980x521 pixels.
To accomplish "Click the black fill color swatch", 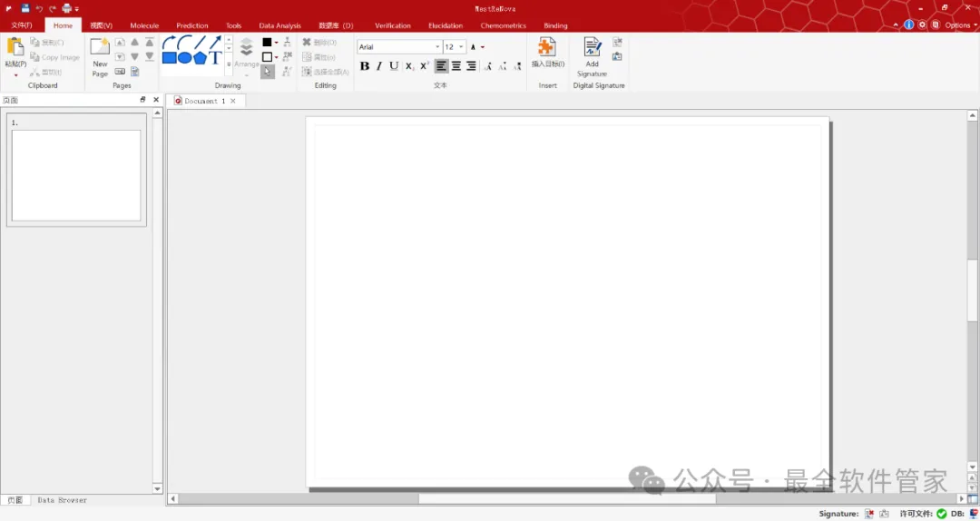I will click(x=267, y=43).
